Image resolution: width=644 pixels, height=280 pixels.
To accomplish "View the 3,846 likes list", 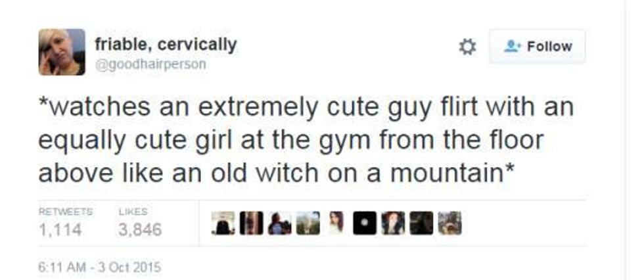I will (140, 229).
